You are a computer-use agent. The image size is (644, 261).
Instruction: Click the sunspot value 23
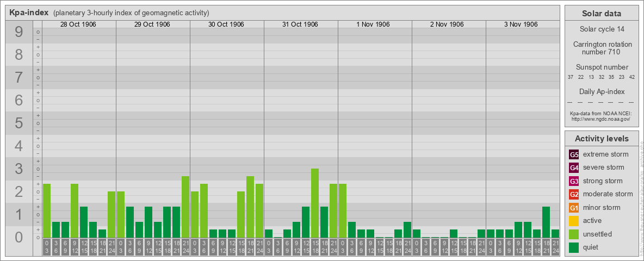[x=621, y=77]
